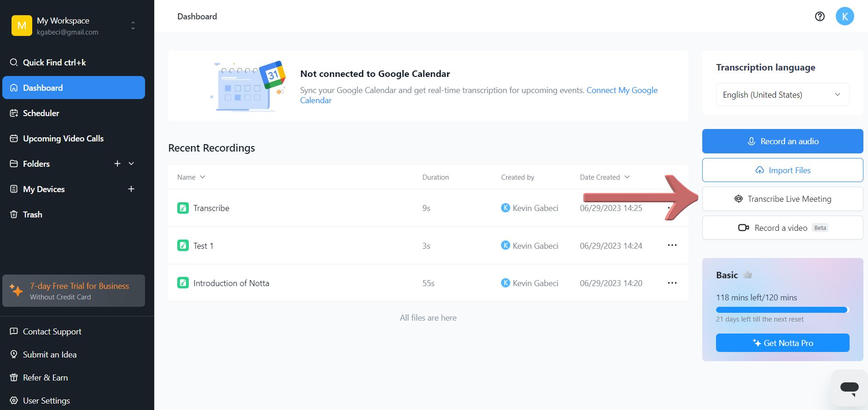The image size is (868, 410).
Task: Open the K user avatar menu
Action: [x=845, y=17]
